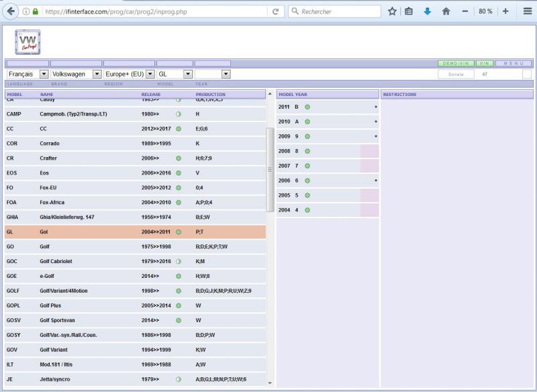This screenshot has height=392, width=537.
Task: Select the 'Corrado' model row
Action: tap(136, 144)
